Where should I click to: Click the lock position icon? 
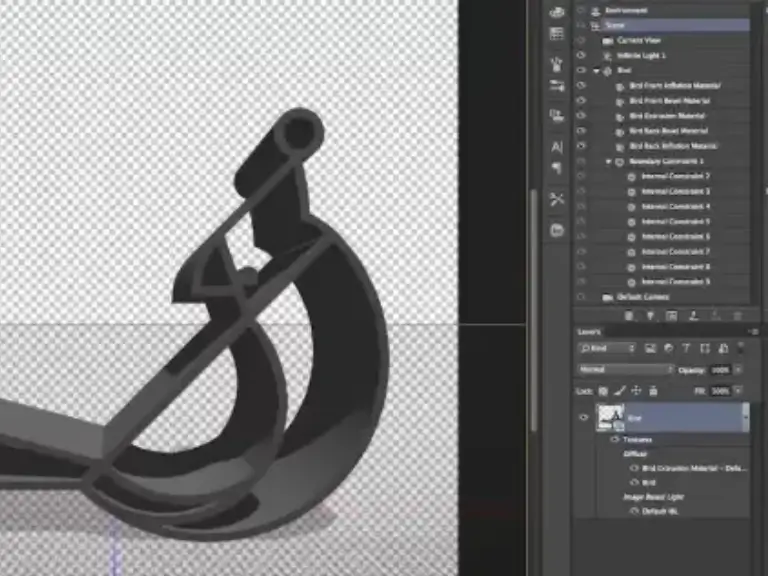click(x=636, y=389)
